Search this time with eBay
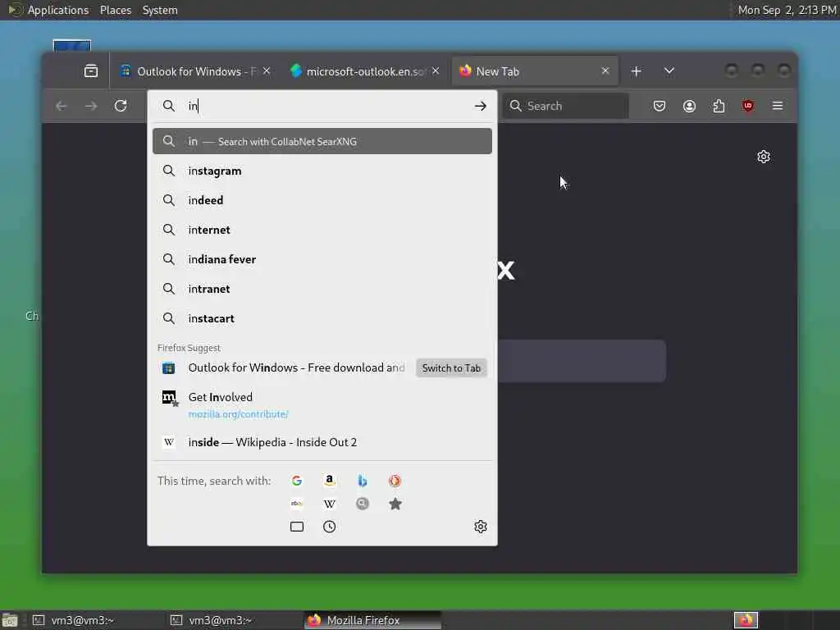Screen dimensions: 840x630 (297, 504)
